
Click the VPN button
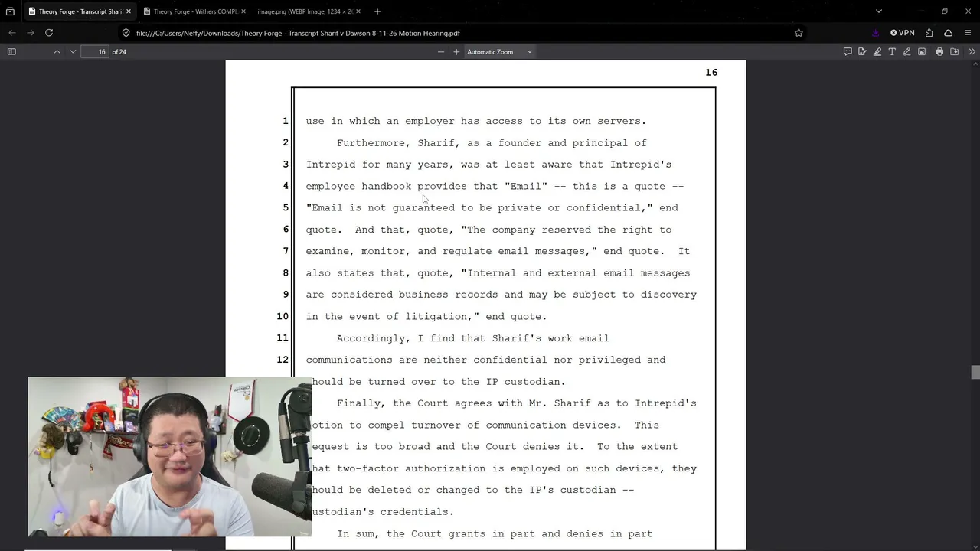(903, 33)
